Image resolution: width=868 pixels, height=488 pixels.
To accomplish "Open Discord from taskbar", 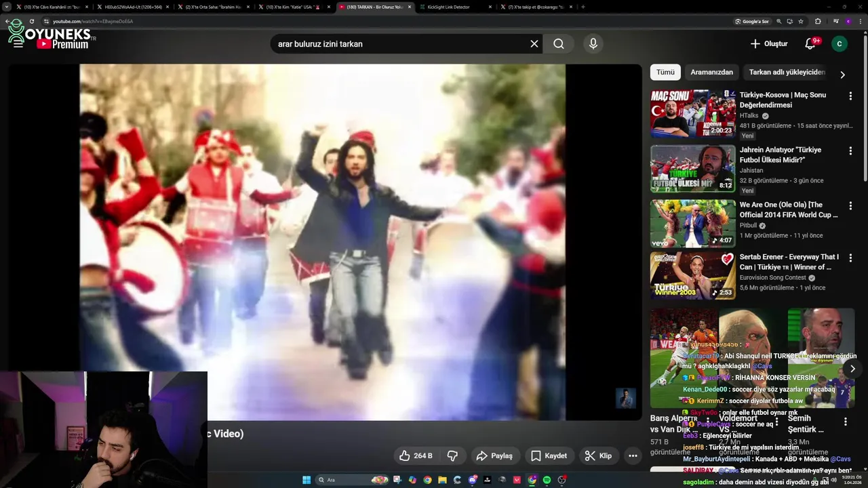I will pos(473,480).
